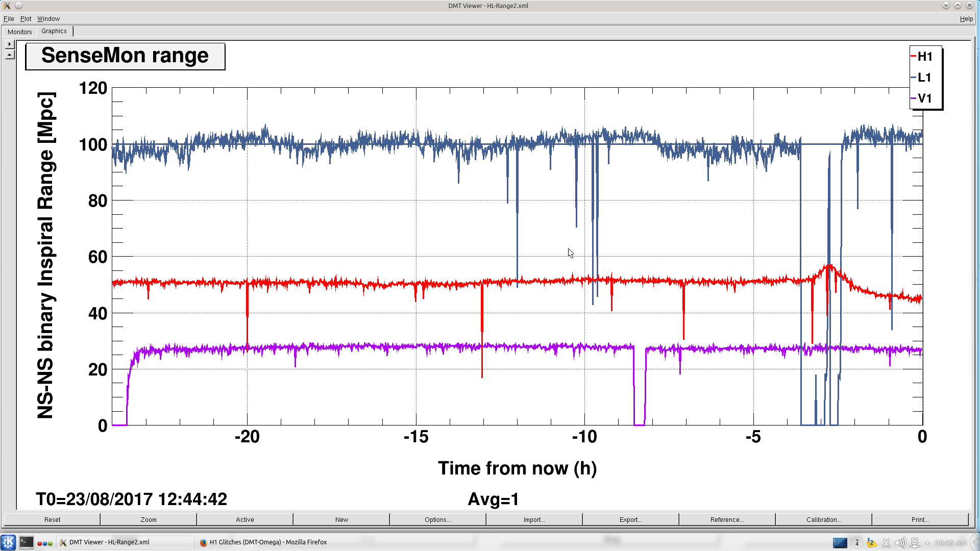Click the NS-NS binary Inspiral Range axis label

pyautogui.click(x=45, y=255)
